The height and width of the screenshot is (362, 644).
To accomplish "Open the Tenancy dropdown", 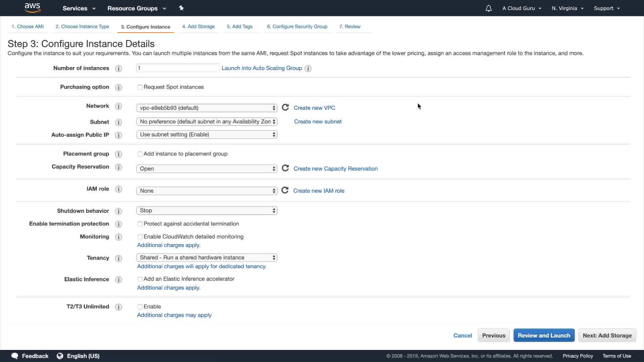I will coord(207,257).
